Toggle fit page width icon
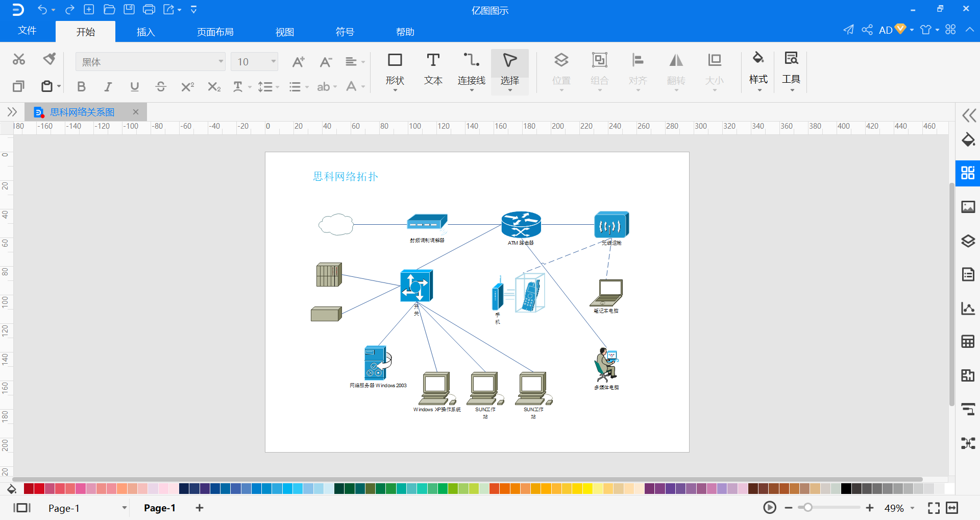Image resolution: width=980 pixels, height=520 pixels. point(952,508)
